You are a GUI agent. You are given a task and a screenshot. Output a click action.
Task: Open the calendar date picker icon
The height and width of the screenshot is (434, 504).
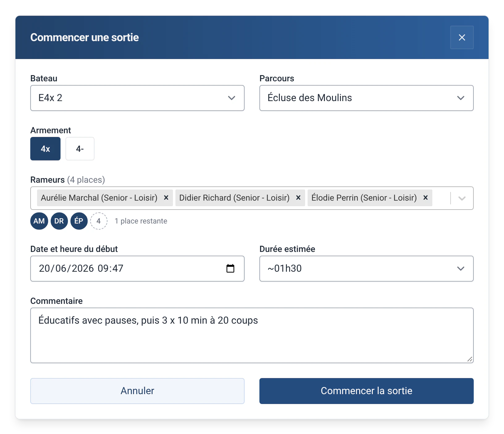(230, 268)
